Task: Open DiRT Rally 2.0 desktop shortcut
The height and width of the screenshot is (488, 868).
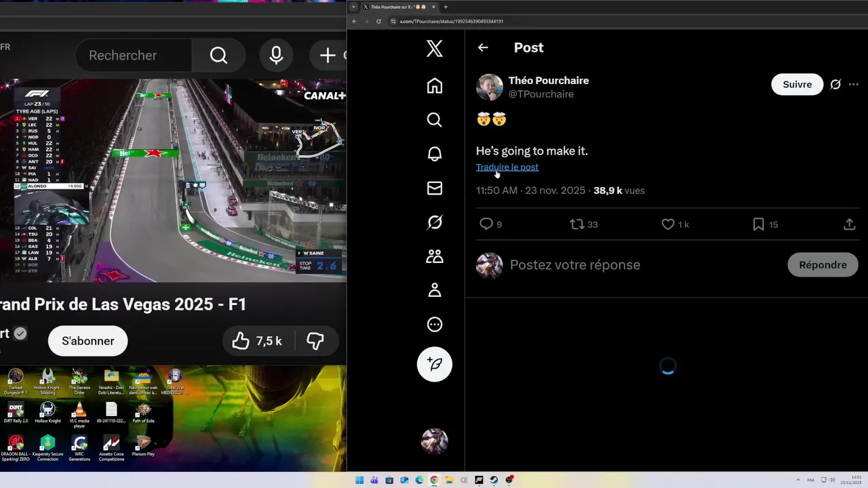Action: (x=16, y=413)
